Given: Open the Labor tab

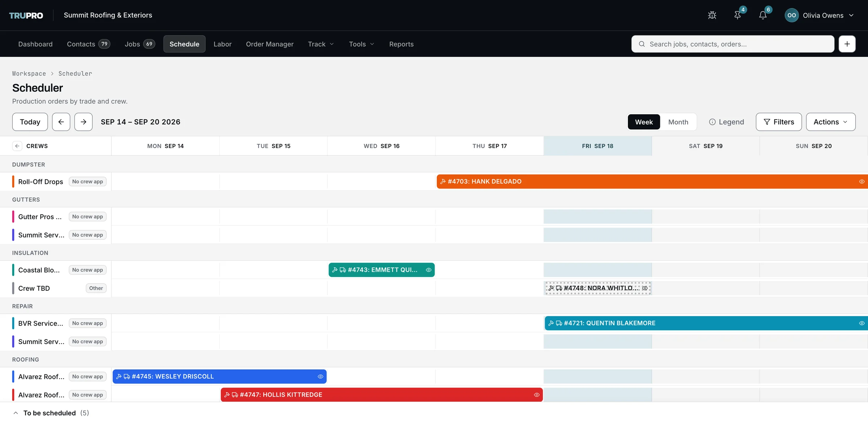Looking at the screenshot, I should tap(222, 44).
